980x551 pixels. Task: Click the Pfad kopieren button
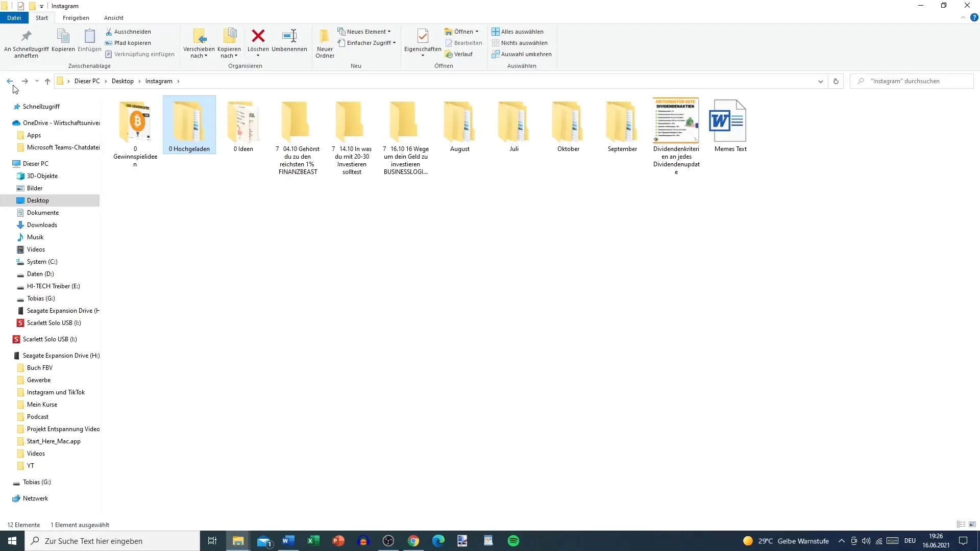pos(128,42)
